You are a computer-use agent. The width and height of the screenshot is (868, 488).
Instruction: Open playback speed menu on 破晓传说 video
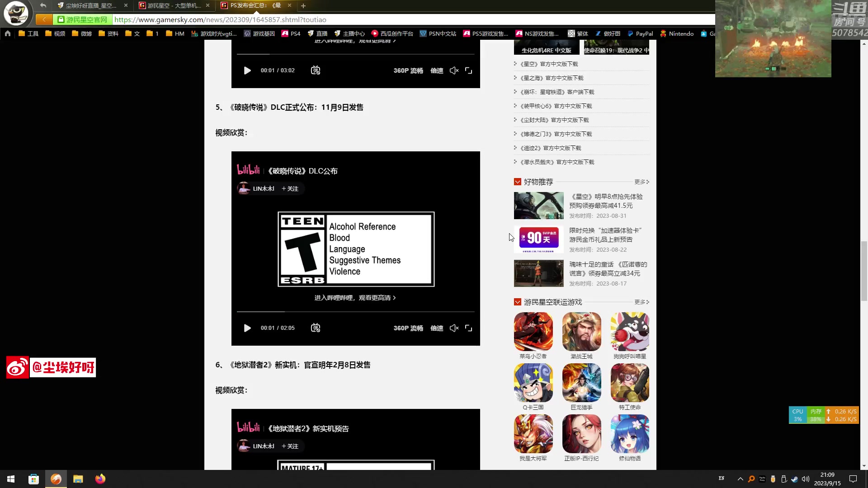(x=437, y=328)
